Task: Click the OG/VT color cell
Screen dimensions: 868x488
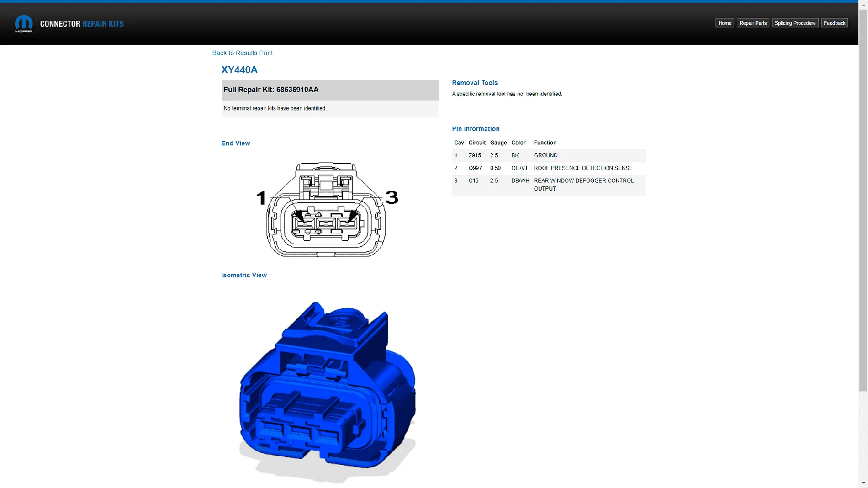Action: point(519,169)
